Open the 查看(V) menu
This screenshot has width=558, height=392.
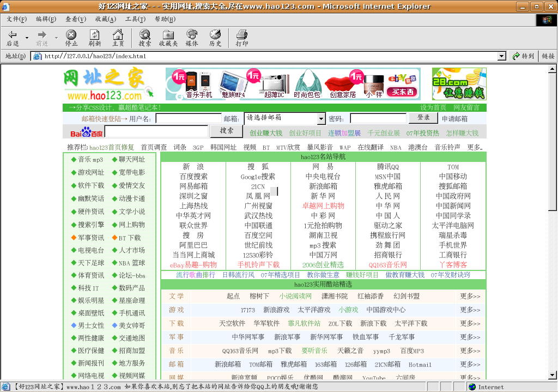(76, 19)
